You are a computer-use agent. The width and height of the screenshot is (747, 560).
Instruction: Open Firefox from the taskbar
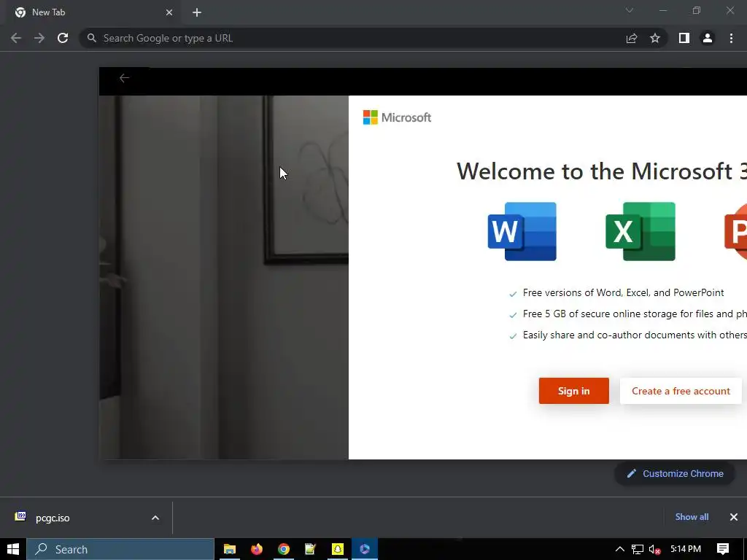click(x=257, y=549)
